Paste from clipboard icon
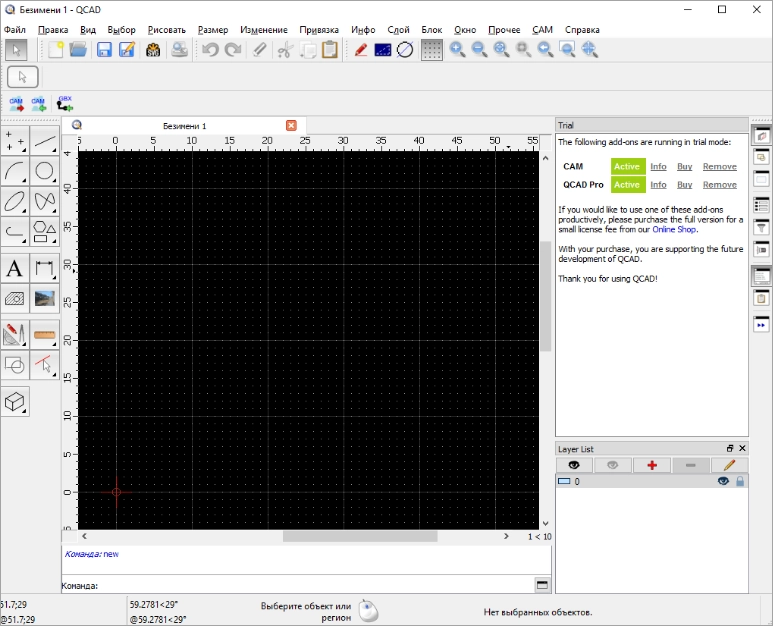The image size is (773, 626). click(330, 50)
